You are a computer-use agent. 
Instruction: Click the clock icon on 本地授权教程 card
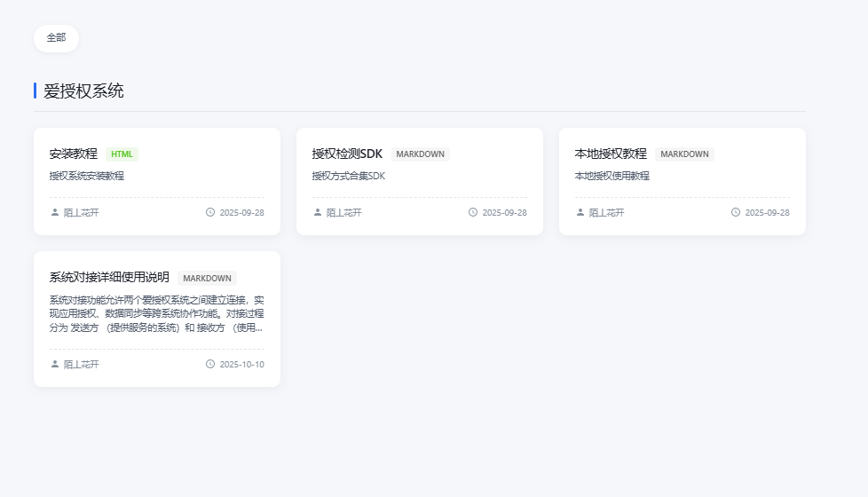[x=736, y=213]
